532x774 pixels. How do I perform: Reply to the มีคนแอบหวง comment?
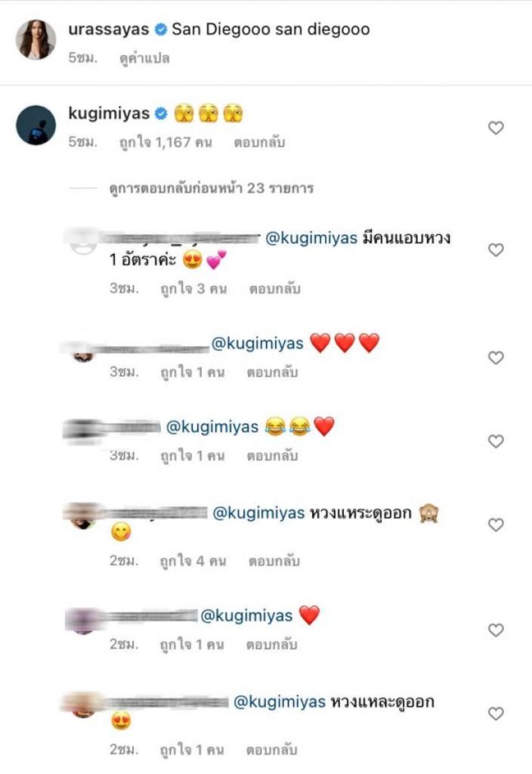pyautogui.click(x=274, y=289)
